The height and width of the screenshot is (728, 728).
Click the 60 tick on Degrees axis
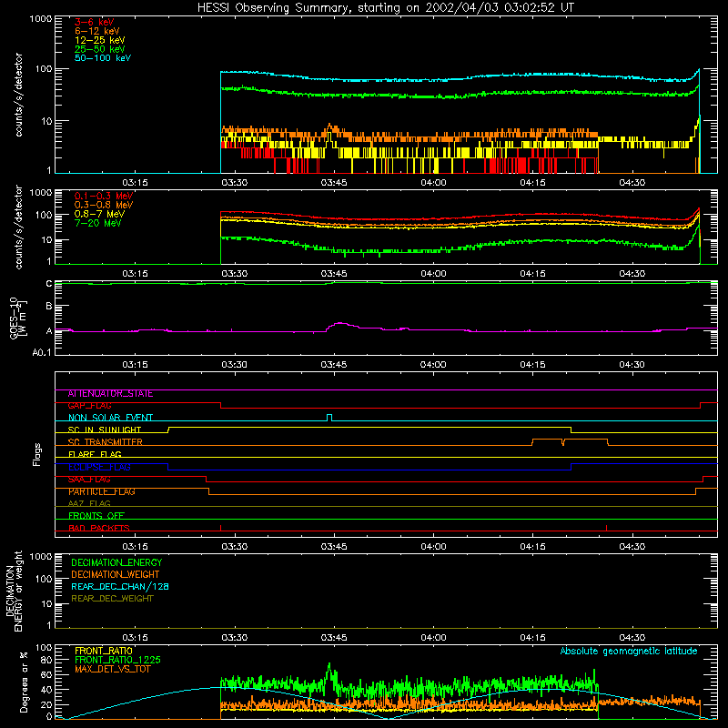(x=46, y=675)
